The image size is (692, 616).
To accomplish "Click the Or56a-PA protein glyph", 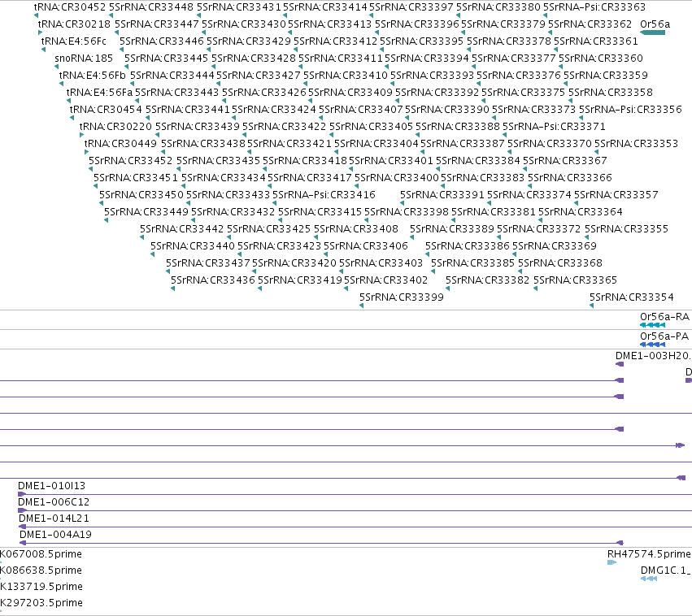I will (652, 345).
